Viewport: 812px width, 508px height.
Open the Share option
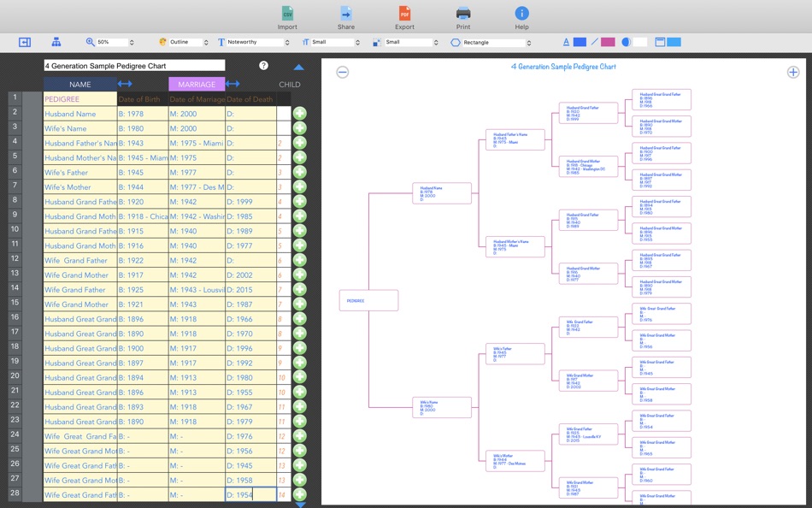pos(346,13)
